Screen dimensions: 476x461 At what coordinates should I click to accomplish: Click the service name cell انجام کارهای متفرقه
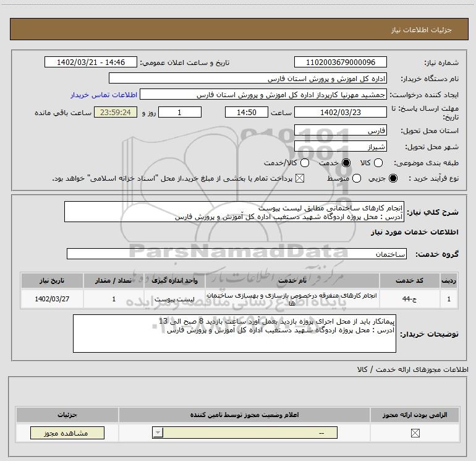point(292,299)
